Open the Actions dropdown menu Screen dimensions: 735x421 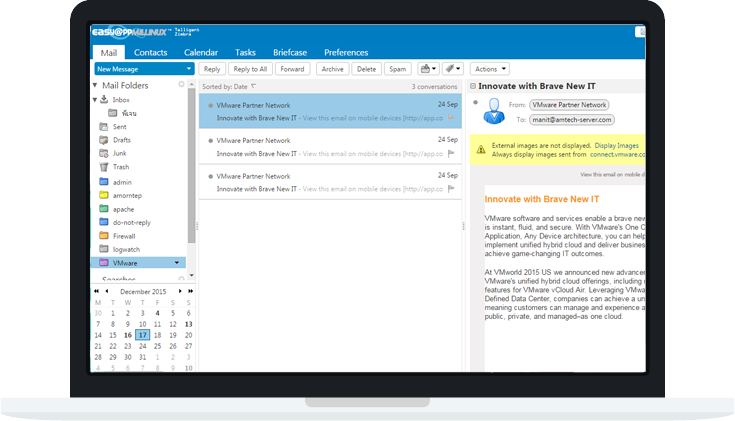point(489,69)
